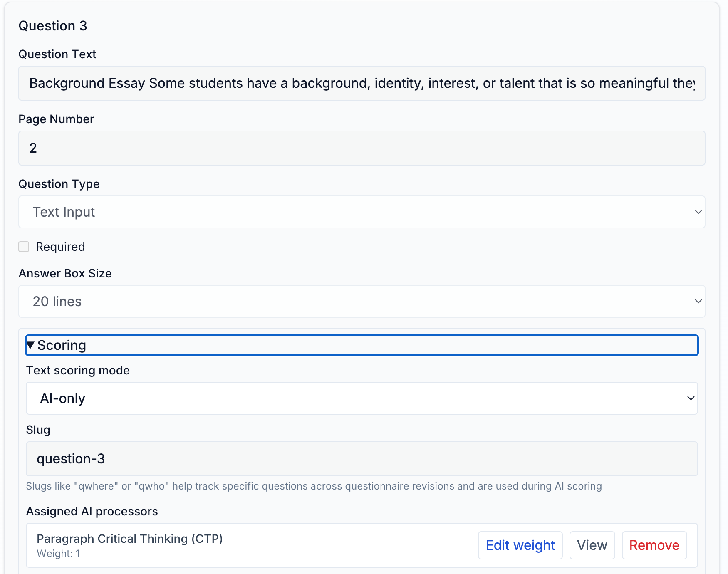This screenshot has height=574, width=728.
Task: Click the Answer Box Size chevron arrow
Action: (x=699, y=302)
